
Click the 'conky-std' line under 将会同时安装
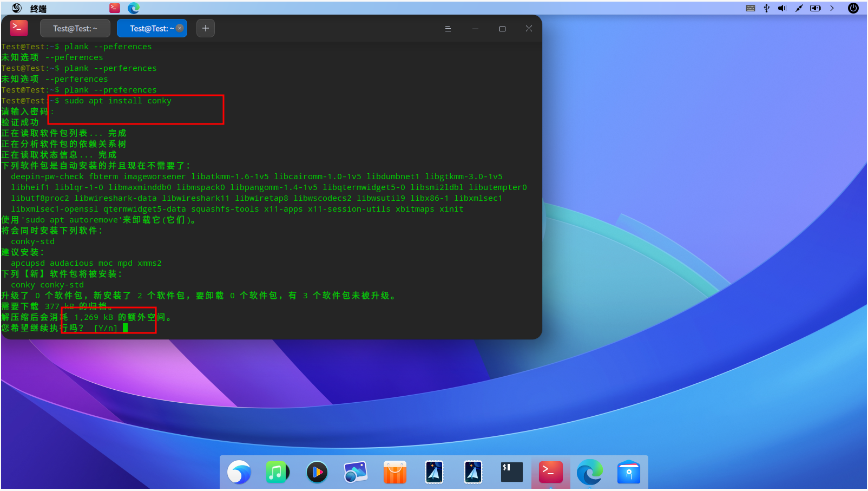coord(33,241)
